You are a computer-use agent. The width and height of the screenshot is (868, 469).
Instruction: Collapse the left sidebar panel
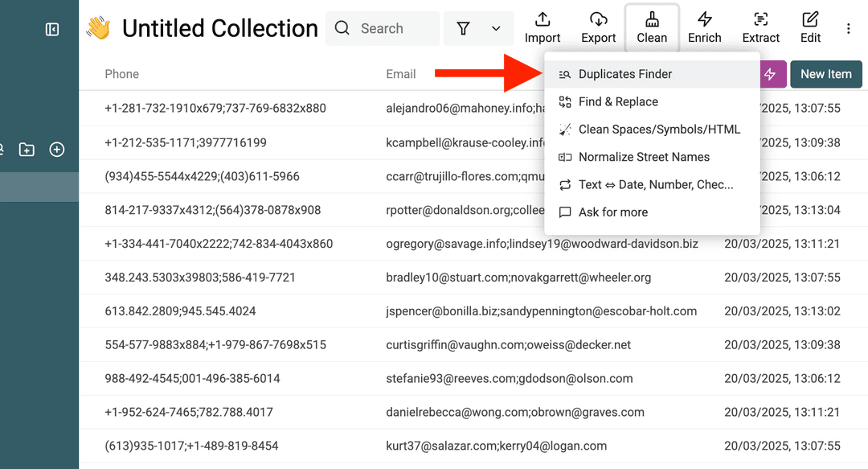pos(51,29)
